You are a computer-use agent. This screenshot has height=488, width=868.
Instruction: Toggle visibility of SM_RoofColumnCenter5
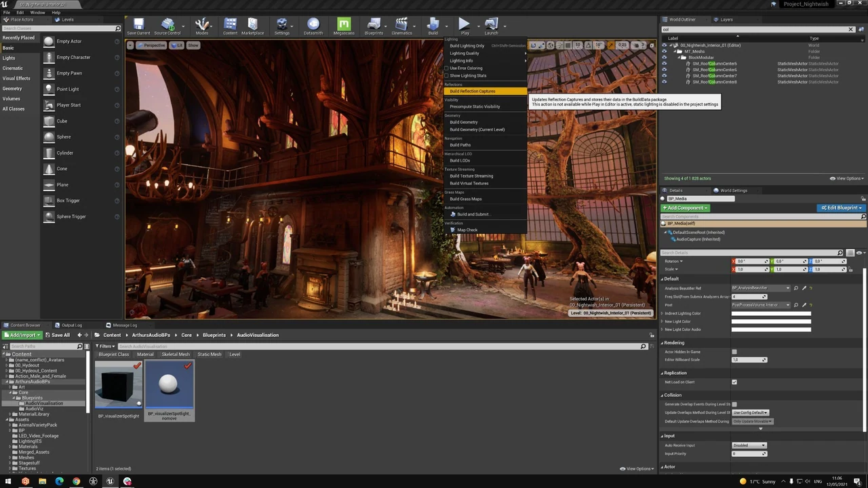click(x=665, y=64)
